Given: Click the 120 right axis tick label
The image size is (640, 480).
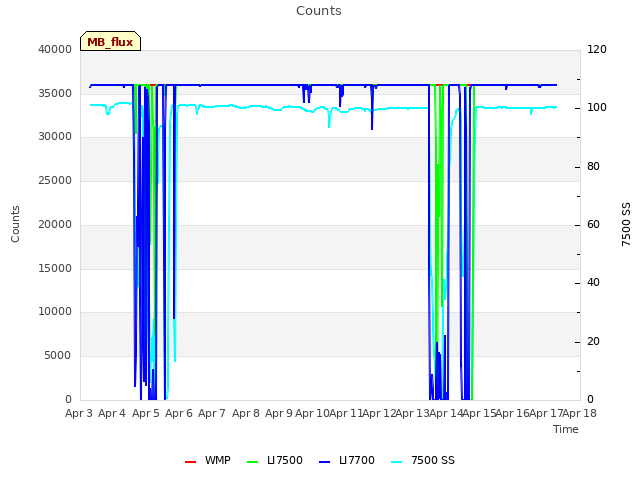Looking at the screenshot, I should (x=597, y=49).
